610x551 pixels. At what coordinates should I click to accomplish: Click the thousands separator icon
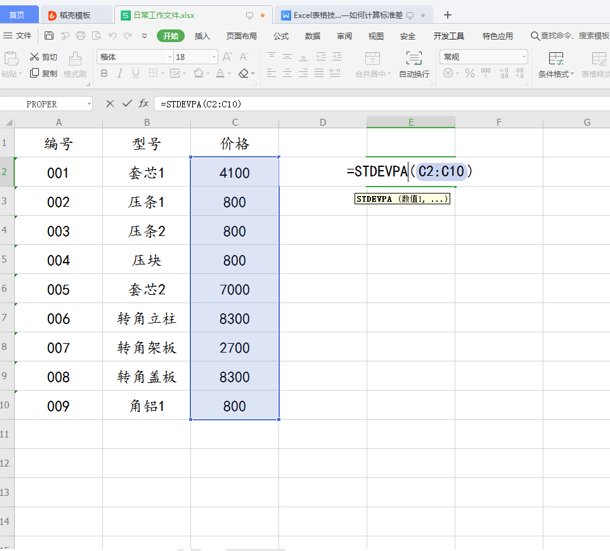pyautogui.click(x=486, y=73)
